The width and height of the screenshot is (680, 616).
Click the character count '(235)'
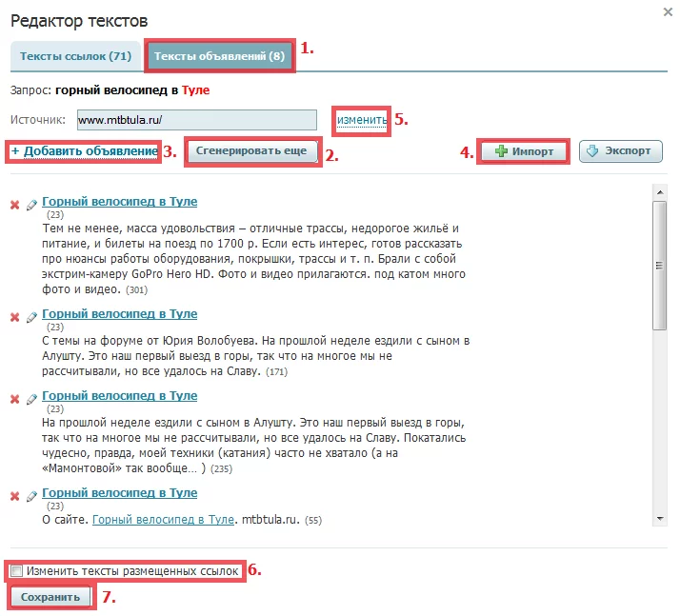[222, 469]
